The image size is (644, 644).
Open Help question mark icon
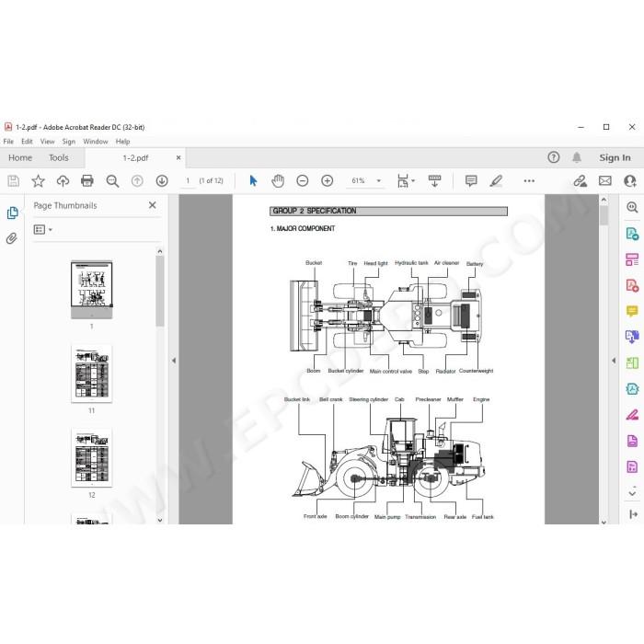[554, 157]
